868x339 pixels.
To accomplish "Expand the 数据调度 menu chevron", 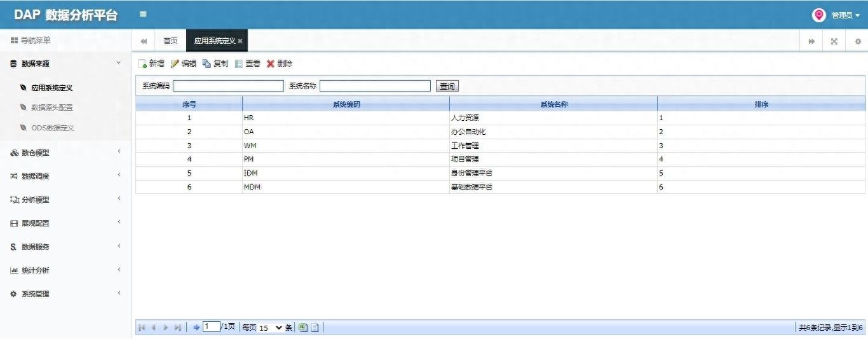I will pos(119,175).
